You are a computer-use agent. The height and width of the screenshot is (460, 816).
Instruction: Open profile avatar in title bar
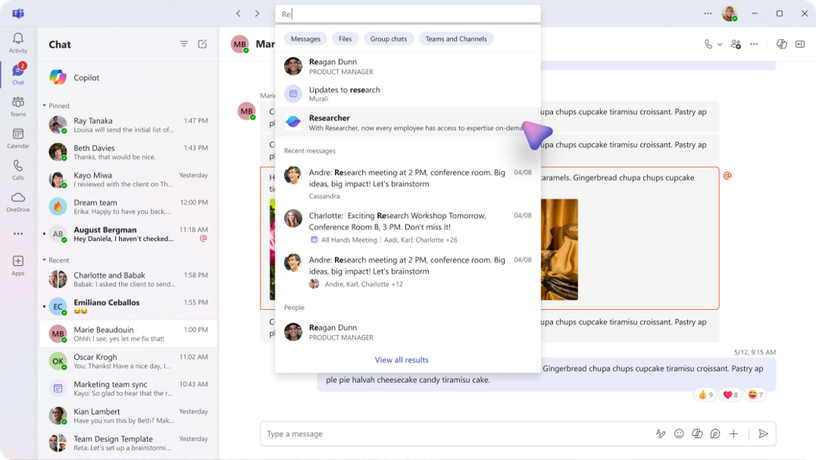(730, 14)
